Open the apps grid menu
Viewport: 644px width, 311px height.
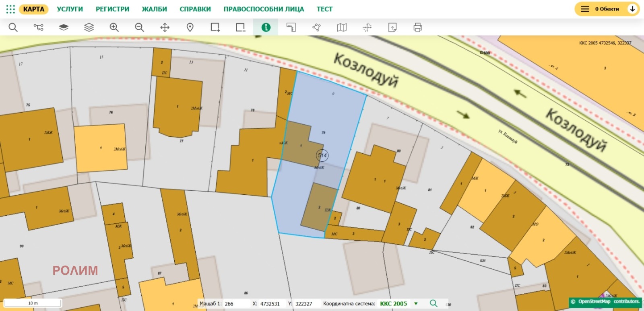point(10,9)
